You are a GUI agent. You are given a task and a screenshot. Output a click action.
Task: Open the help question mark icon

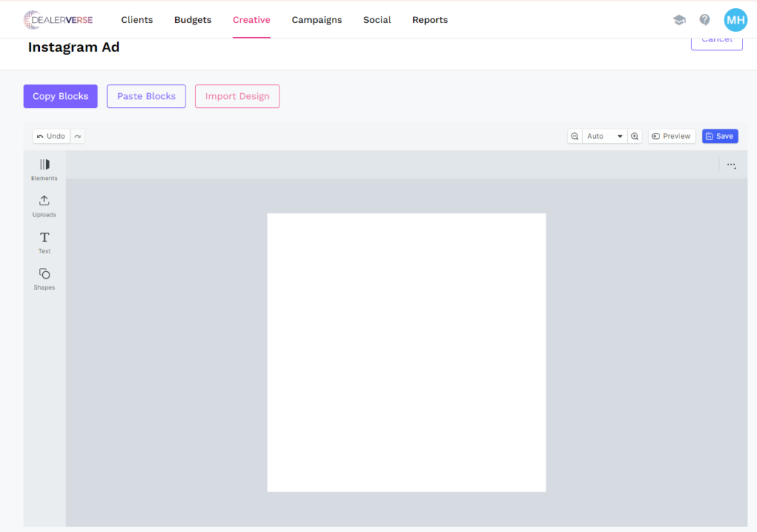(705, 20)
